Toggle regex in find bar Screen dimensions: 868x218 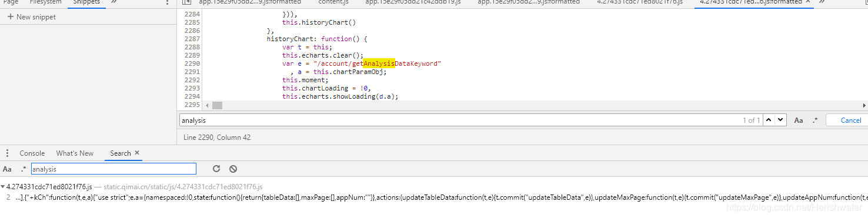click(x=815, y=120)
